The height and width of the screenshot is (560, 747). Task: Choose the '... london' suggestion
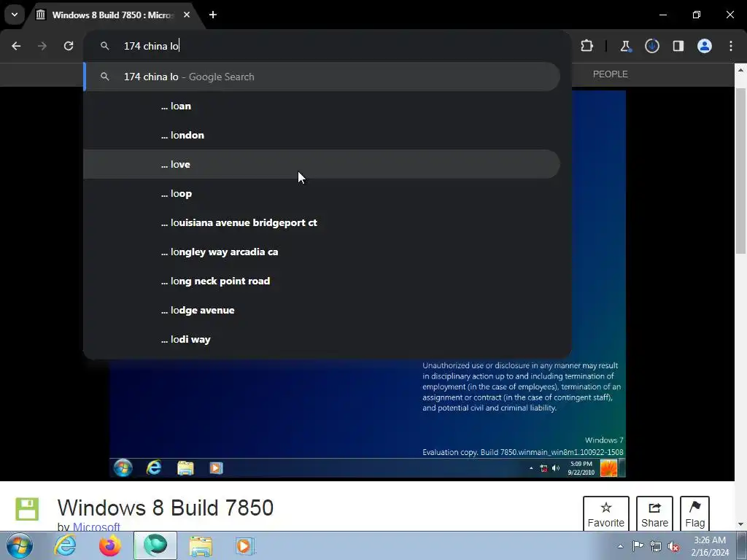point(322,135)
